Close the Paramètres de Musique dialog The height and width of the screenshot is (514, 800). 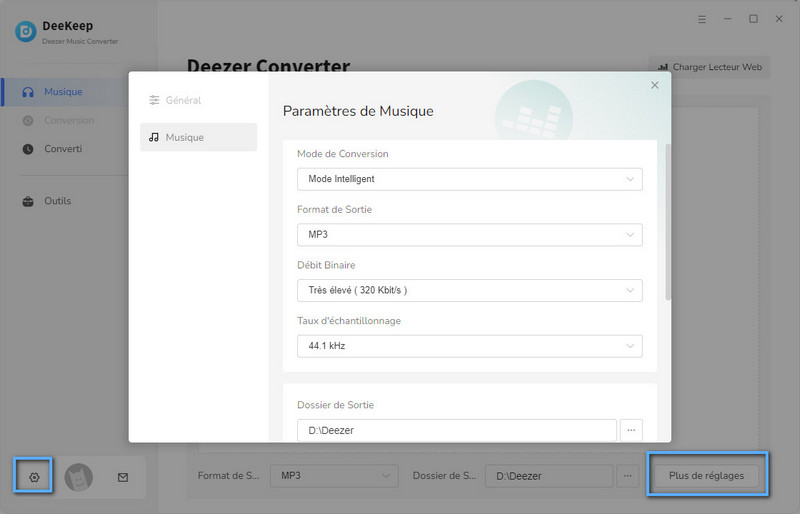coord(655,85)
